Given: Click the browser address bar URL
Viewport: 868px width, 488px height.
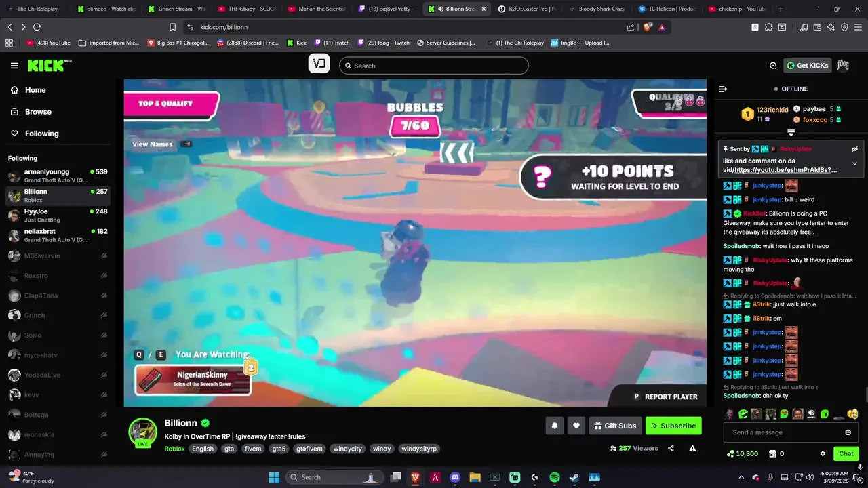Looking at the screenshot, I should (x=224, y=27).
